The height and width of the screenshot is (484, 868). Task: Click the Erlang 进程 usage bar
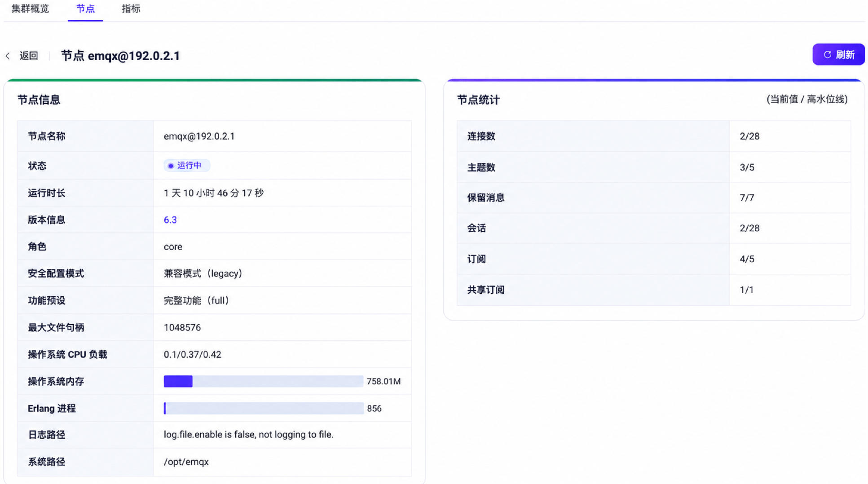(263, 408)
